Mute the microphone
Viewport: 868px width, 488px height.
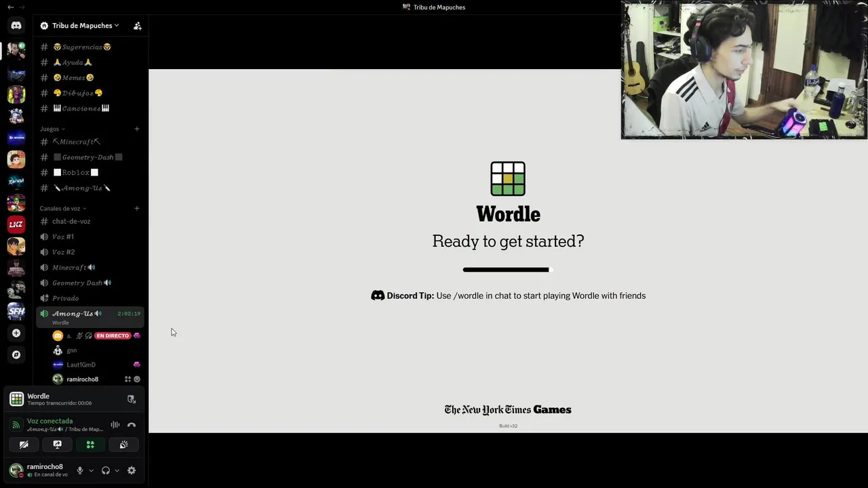(x=80, y=470)
